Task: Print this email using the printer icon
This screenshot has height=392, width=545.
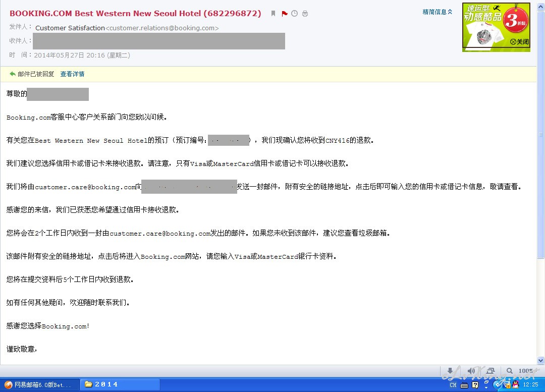Action: pos(305,14)
